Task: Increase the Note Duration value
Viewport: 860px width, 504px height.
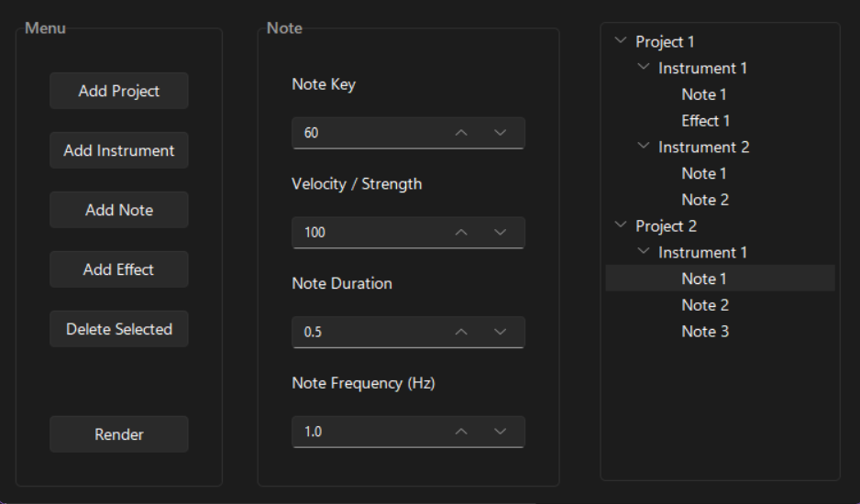Action: pyautogui.click(x=462, y=332)
